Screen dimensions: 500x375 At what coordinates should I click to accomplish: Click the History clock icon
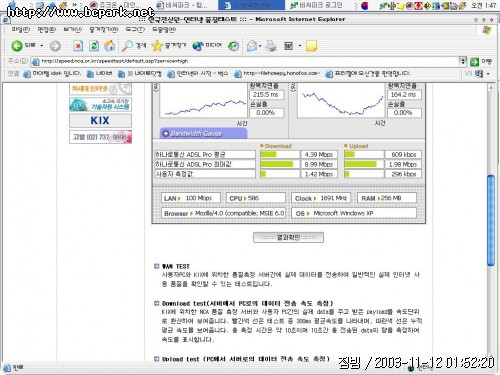coord(233,46)
